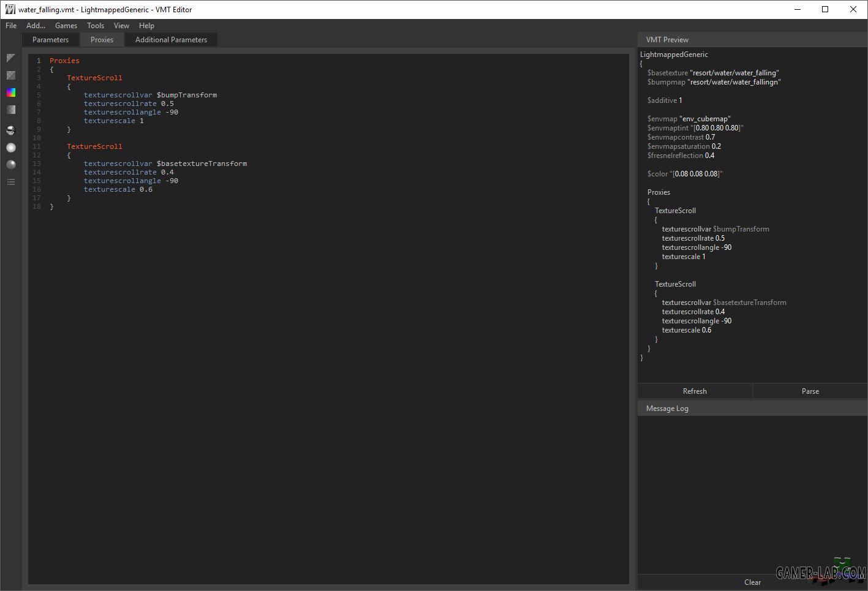Click $envmapsaturation 0.2 in preview
Image resolution: width=868 pixels, height=591 pixels.
click(684, 146)
